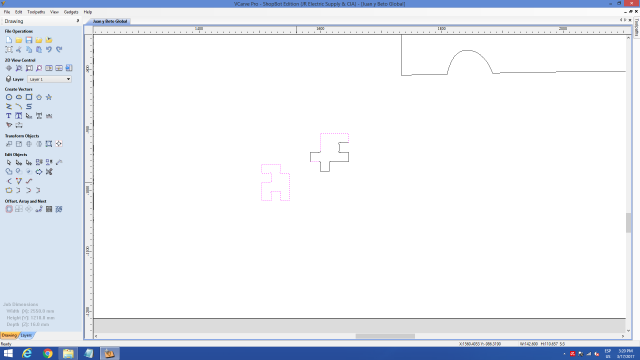This screenshot has height=360, width=640.
Task: Draw a rectangle vector
Action: tap(29, 97)
